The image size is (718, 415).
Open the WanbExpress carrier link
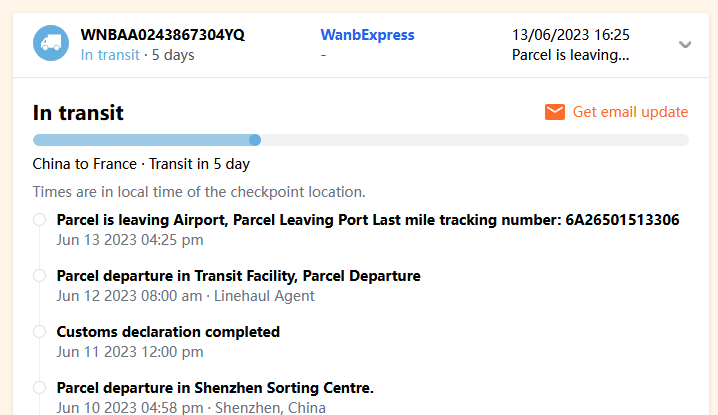[367, 35]
